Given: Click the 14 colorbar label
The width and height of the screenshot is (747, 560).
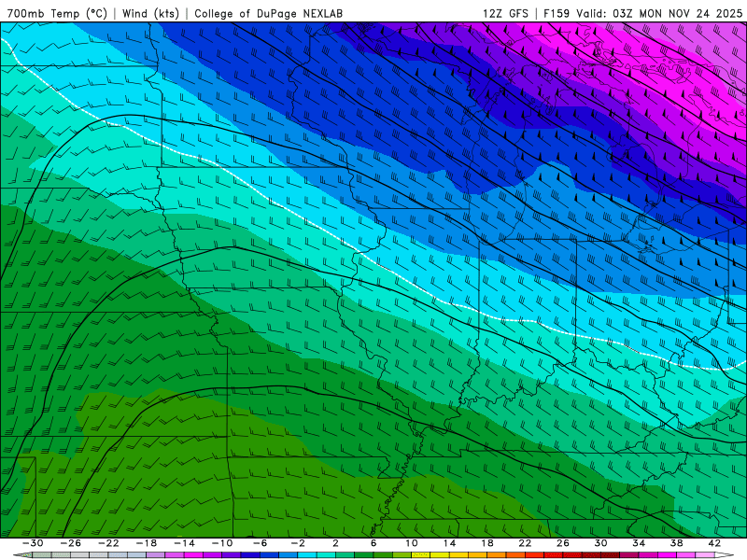Looking at the screenshot, I should [449, 543].
